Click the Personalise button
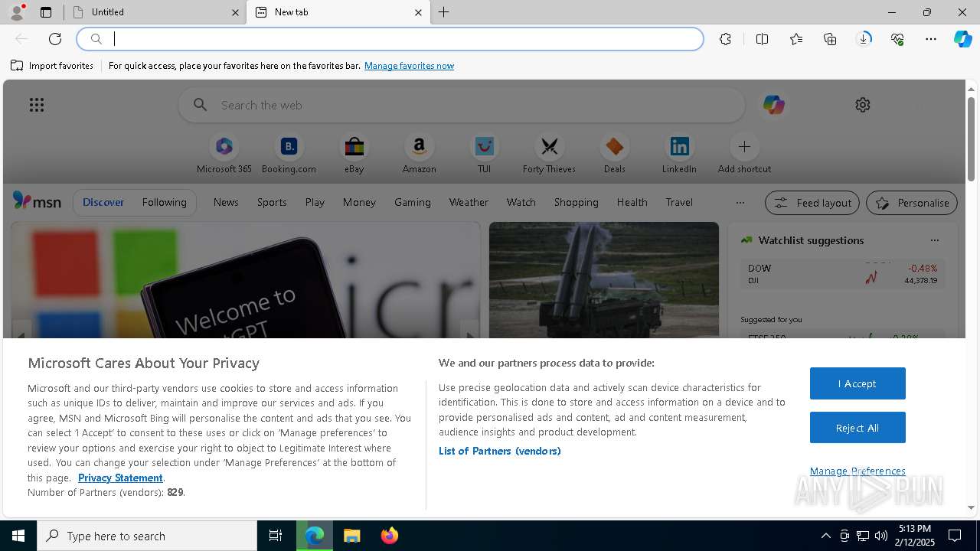Viewport: 980px width, 551px height. click(x=912, y=203)
